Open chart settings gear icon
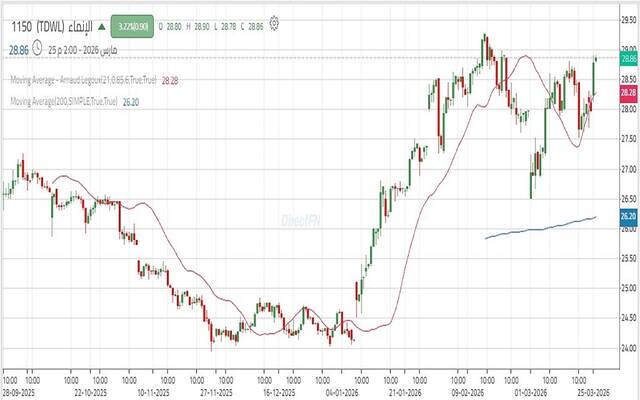Screen dimensions: 640x400 275,22
